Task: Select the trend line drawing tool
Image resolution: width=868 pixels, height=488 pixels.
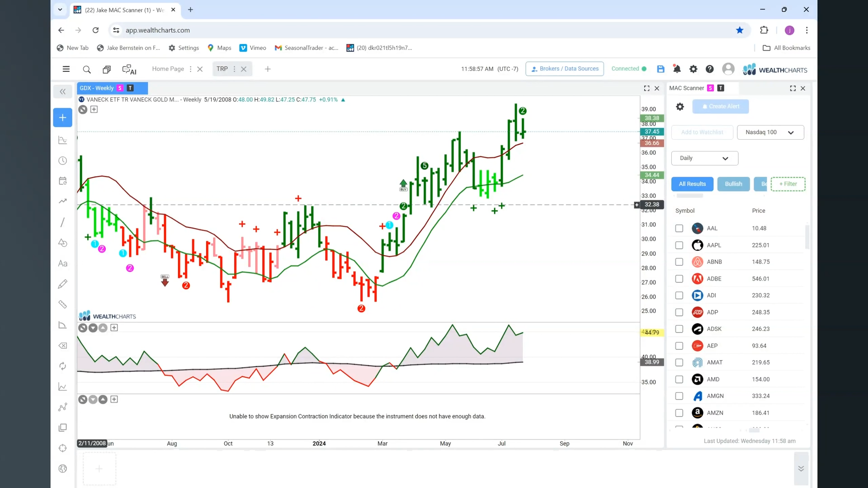Action: pyautogui.click(x=62, y=222)
